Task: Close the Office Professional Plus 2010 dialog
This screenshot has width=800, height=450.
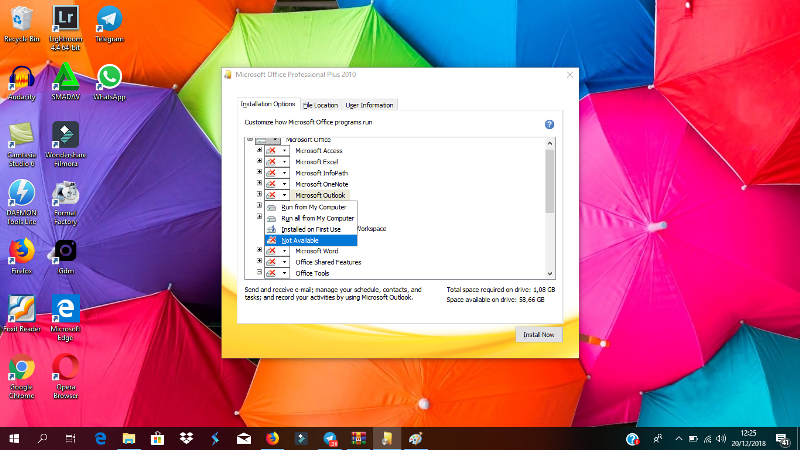Action: point(570,75)
